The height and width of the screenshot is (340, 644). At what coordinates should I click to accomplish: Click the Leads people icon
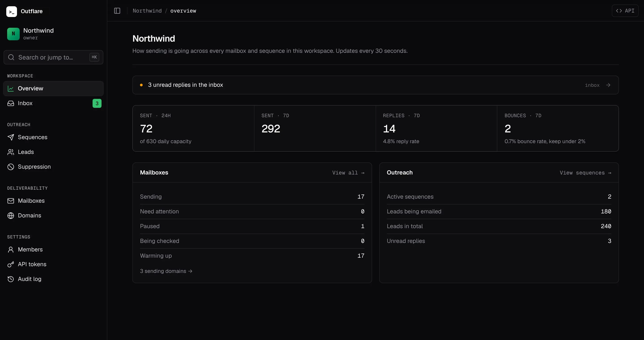tap(11, 152)
